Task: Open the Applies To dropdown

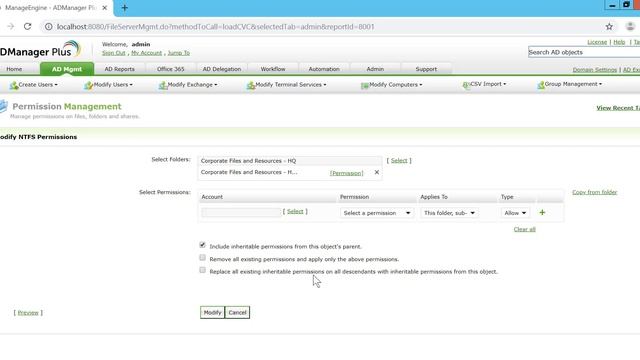Action: pos(449,213)
